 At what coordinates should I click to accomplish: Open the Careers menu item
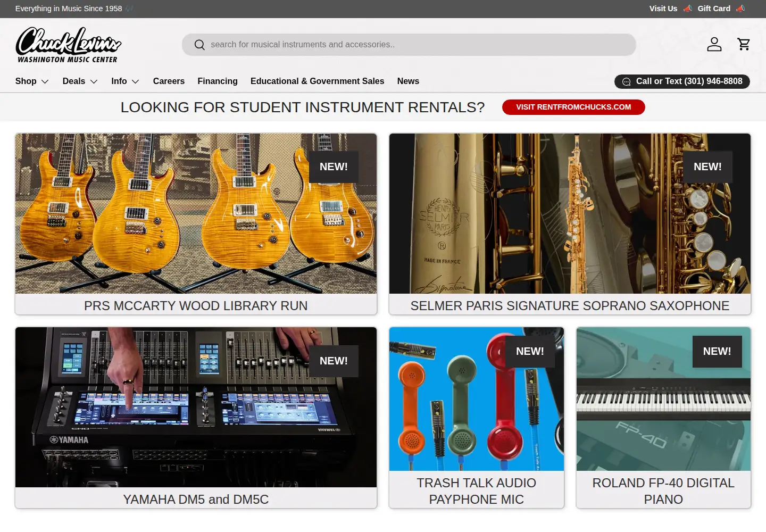pyautogui.click(x=169, y=81)
